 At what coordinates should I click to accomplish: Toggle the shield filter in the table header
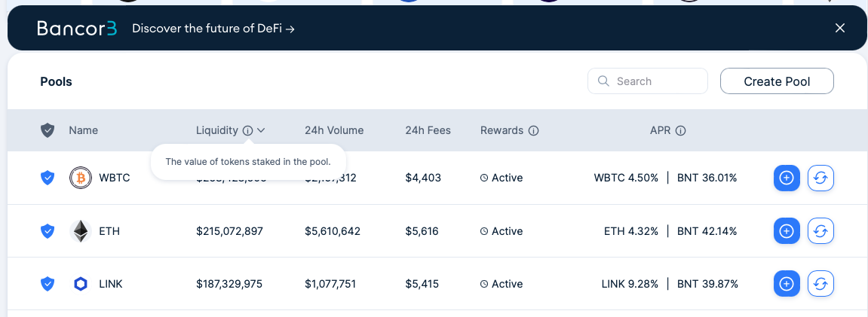click(x=48, y=131)
